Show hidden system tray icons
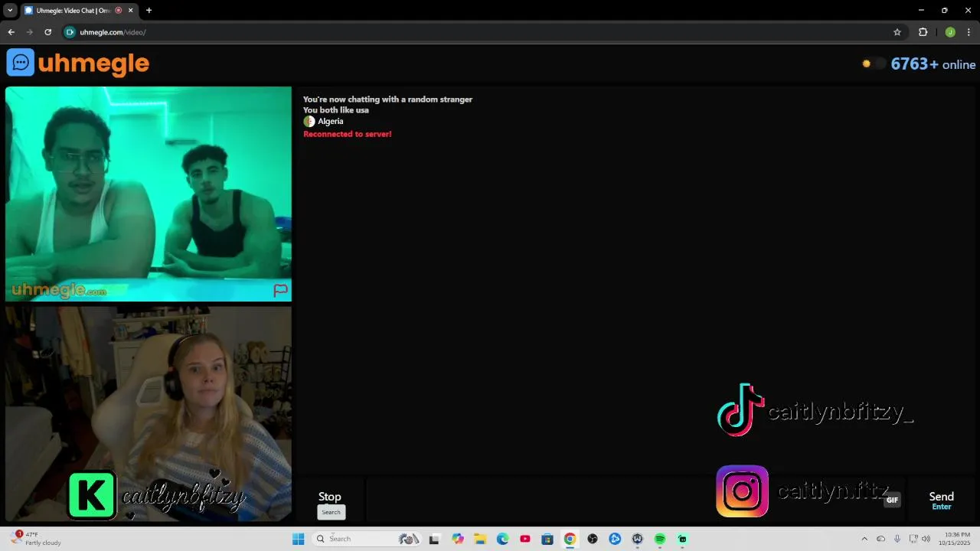This screenshot has width=980, height=551. pyautogui.click(x=864, y=539)
